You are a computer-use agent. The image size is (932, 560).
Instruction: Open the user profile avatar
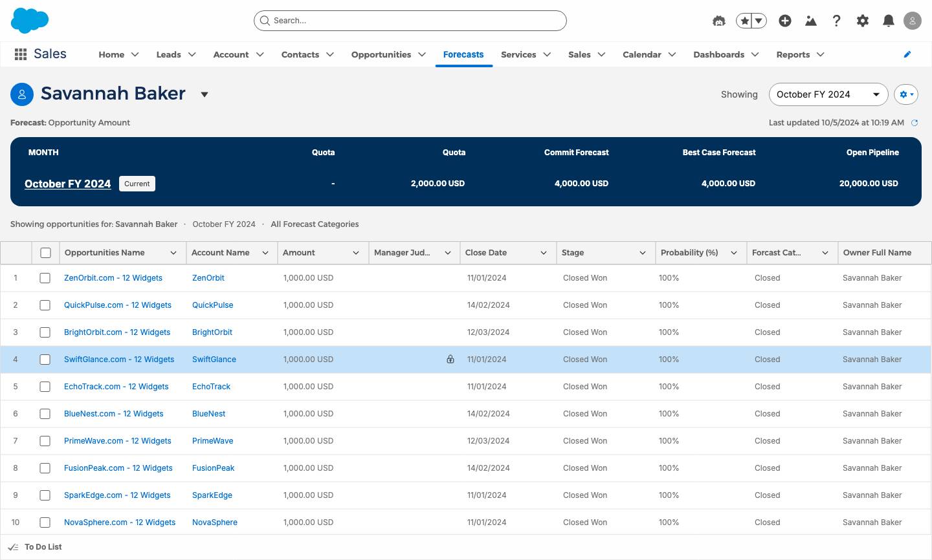(x=913, y=21)
